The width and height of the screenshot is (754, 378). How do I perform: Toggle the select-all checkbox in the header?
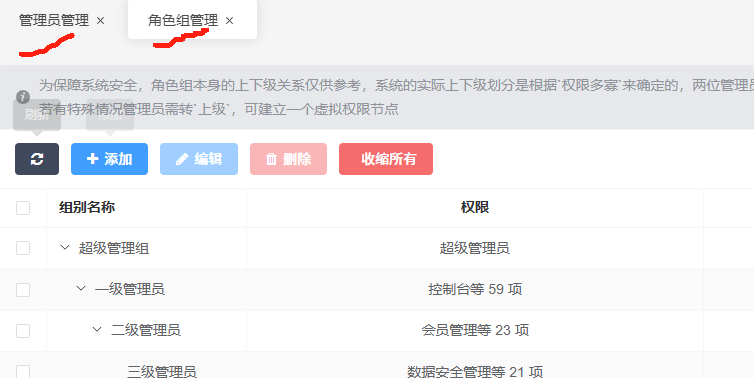coord(23,208)
